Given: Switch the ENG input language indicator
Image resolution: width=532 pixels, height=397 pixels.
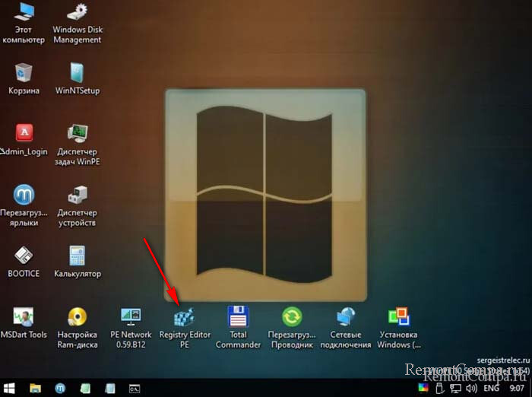Looking at the screenshot, I should coord(491,388).
